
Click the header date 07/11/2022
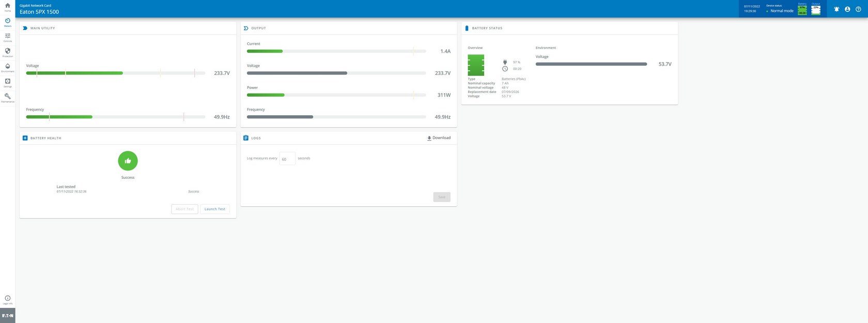click(752, 6)
